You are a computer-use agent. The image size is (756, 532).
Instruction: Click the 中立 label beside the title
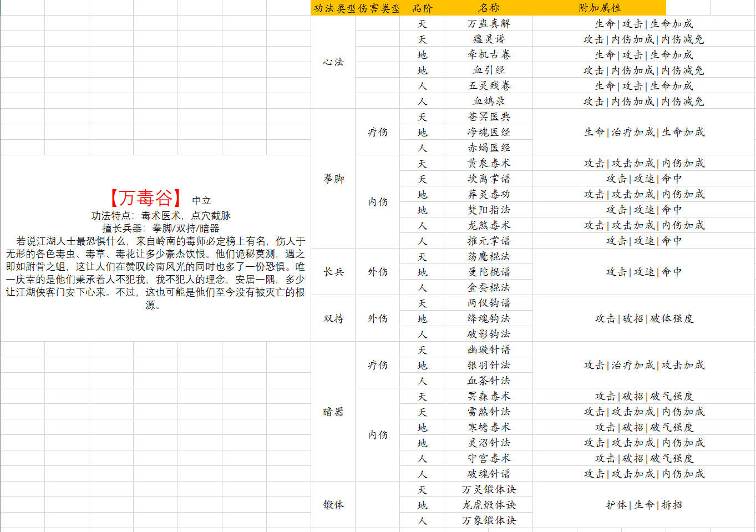click(x=201, y=200)
